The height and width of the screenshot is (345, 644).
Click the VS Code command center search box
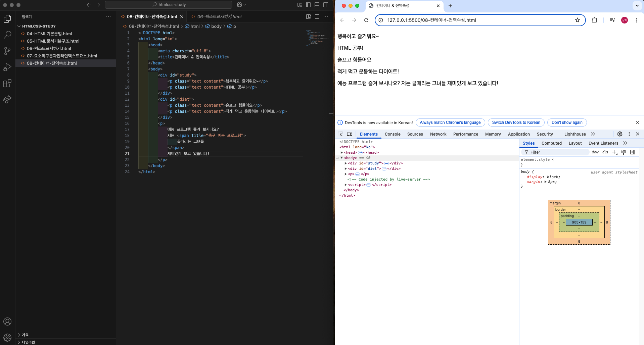click(169, 5)
